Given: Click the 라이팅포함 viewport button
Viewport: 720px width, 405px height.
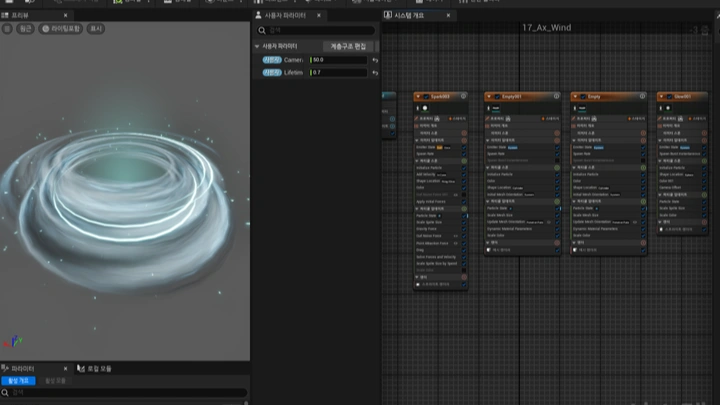Looking at the screenshot, I should [x=63, y=29].
